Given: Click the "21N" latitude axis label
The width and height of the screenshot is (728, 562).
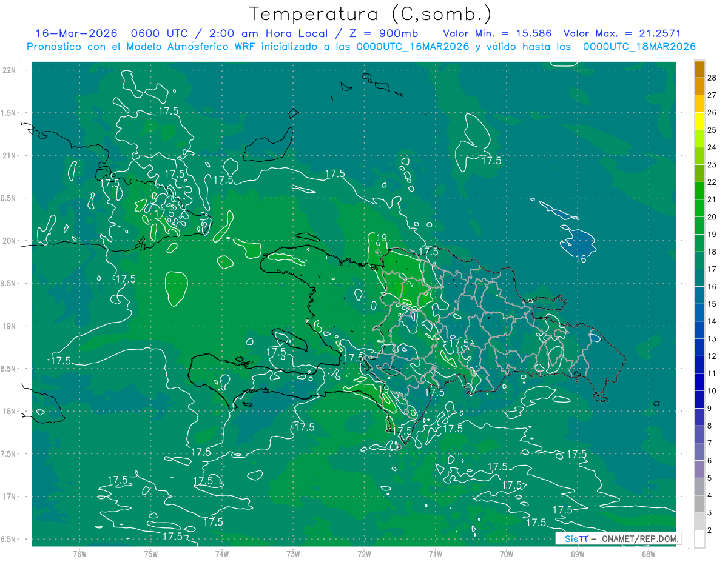Looking at the screenshot, I should [10, 156].
